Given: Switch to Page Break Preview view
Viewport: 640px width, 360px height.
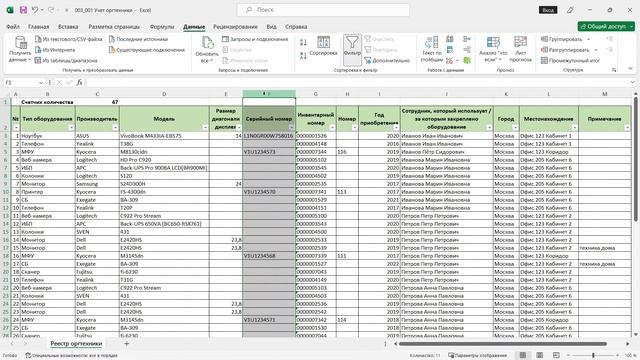Looking at the screenshot, I should pos(556,356).
